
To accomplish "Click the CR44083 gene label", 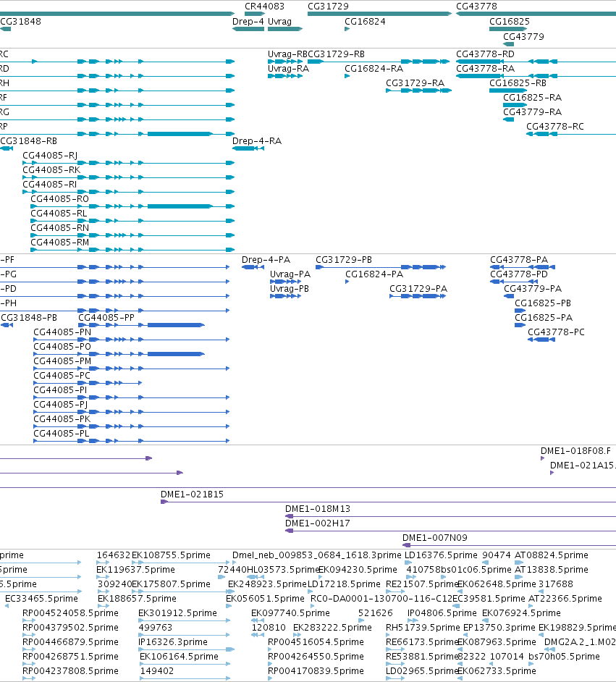I will click(x=264, y=7).
